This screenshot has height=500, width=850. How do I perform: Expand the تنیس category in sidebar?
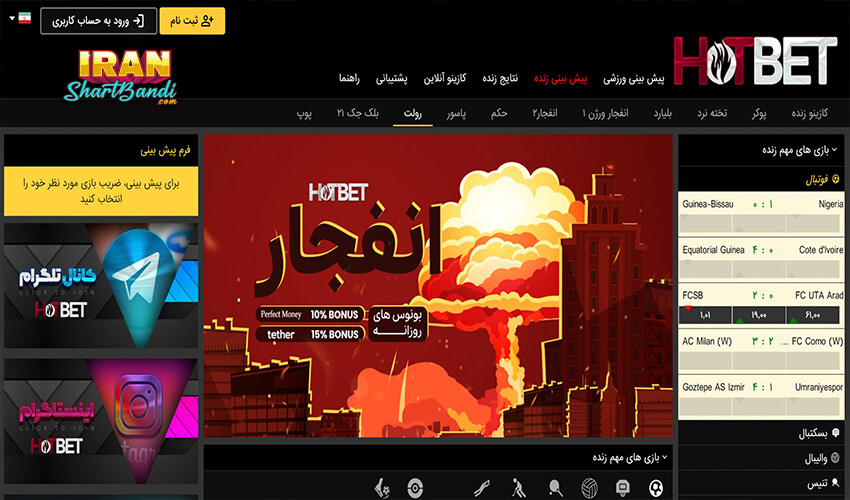(x=761, y=483)
